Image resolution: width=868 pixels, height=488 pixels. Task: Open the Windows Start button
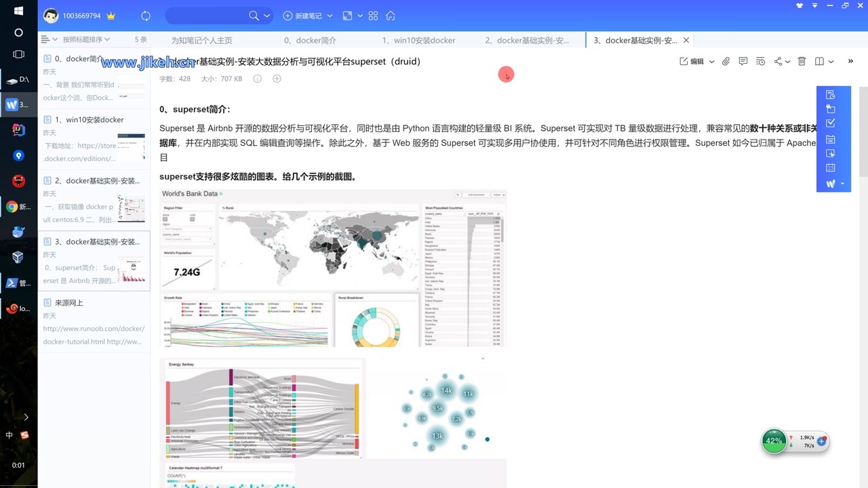coord(18,11)
